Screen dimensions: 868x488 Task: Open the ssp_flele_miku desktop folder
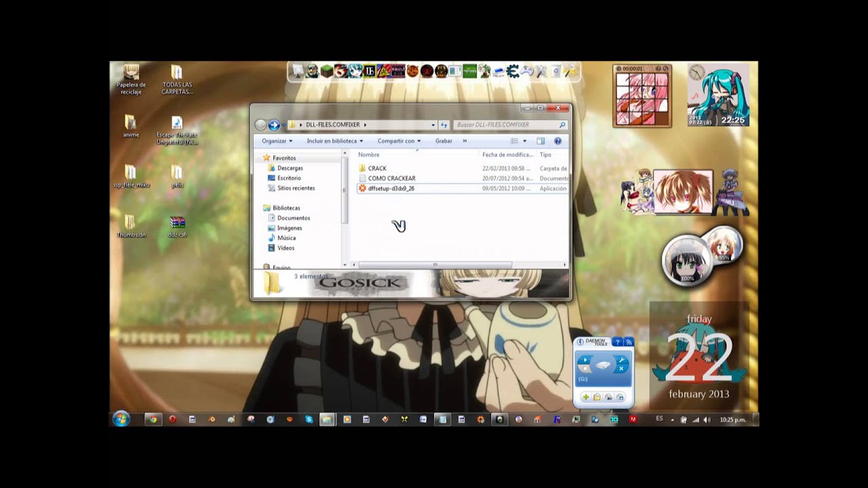(131, 176)
